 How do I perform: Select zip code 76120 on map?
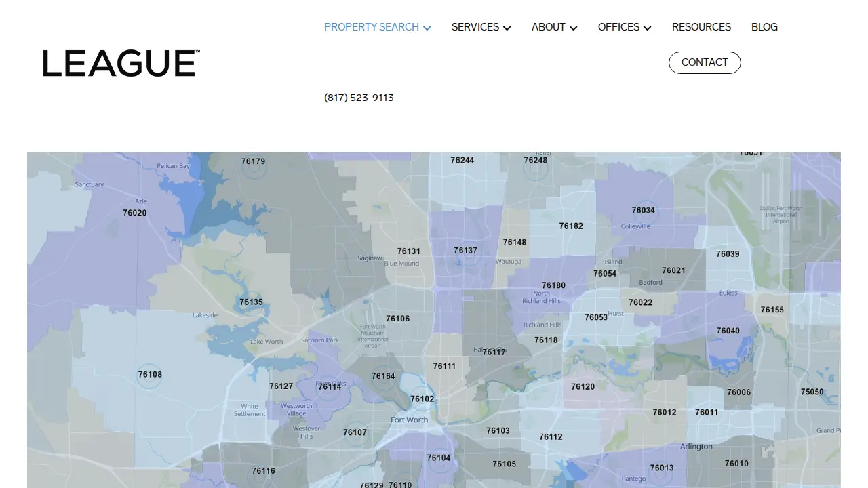[x=583, y=386]
